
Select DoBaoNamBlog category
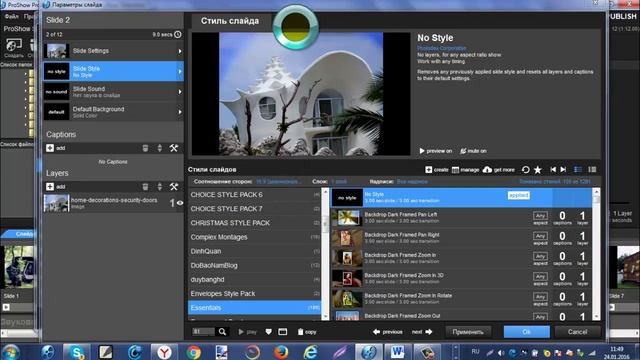255,265
